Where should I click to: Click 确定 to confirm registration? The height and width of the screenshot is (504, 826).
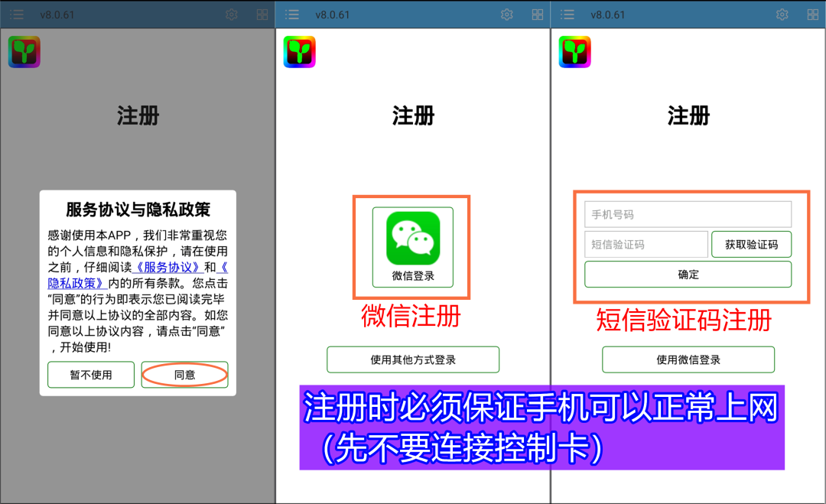point(688,275)
